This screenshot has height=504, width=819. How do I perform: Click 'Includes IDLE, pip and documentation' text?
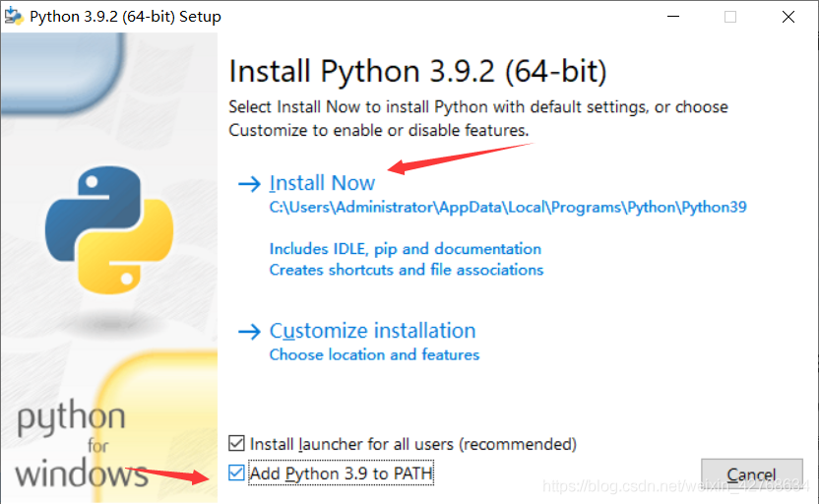(406, 249)
